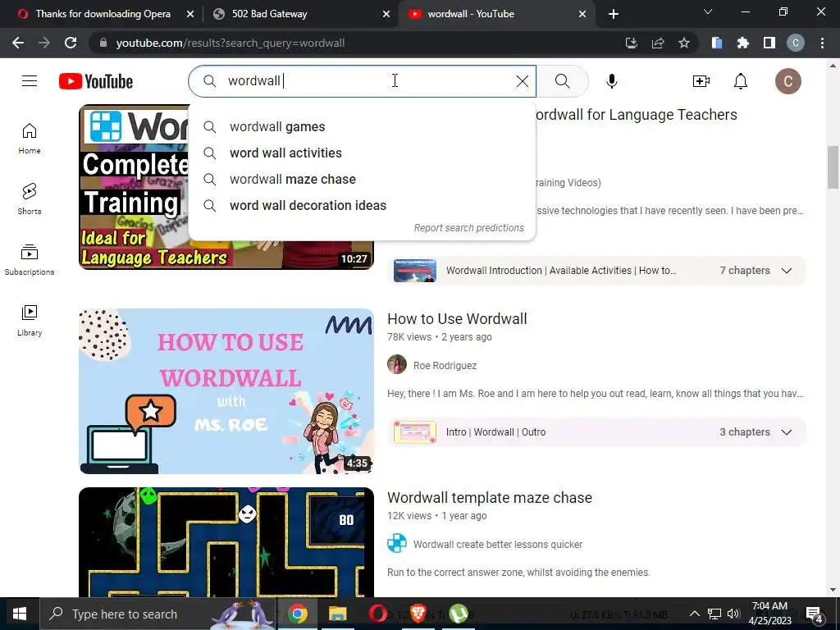Viewport: 840px width, 630px height.
Task: Start voice search with the microphone
Action: pyautogui.click(x=612, y=81)
